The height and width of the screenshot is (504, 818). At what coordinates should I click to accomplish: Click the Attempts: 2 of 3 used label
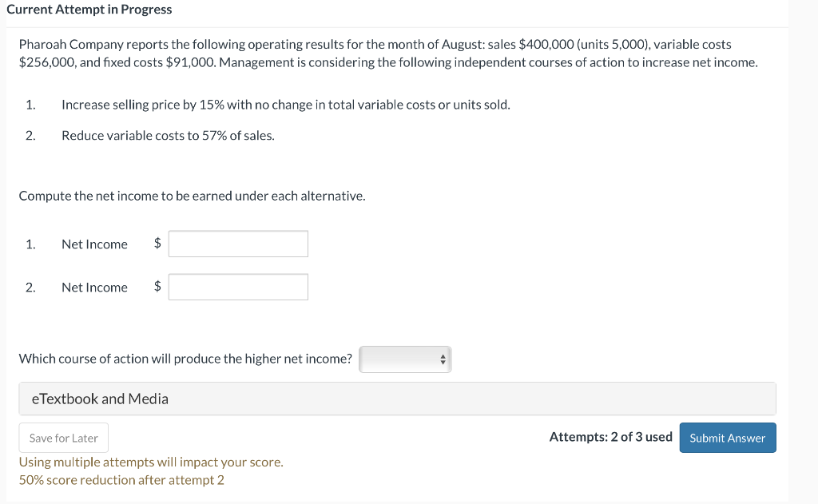[x=610, y=437]
